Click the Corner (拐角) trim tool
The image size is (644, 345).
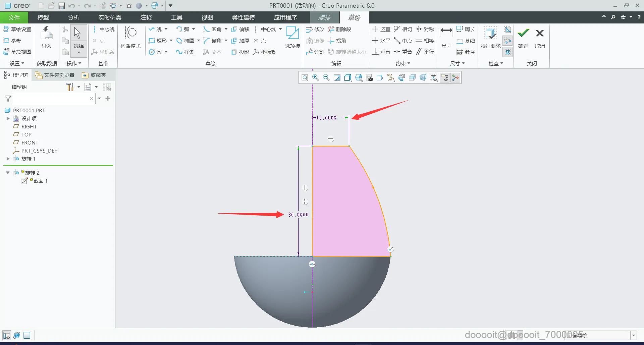(x=337, y=41)
